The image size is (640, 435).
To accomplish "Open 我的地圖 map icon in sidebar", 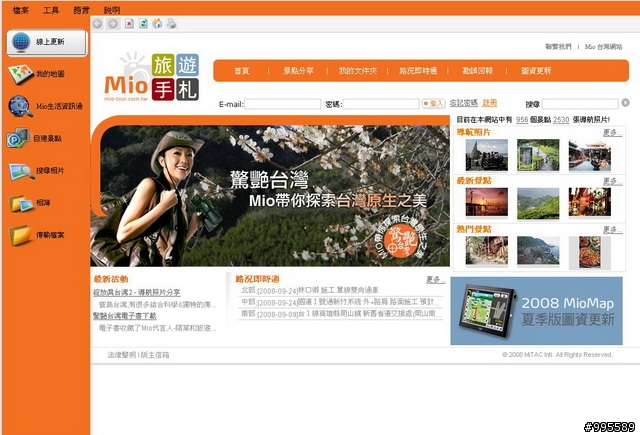I will (20, 74).
